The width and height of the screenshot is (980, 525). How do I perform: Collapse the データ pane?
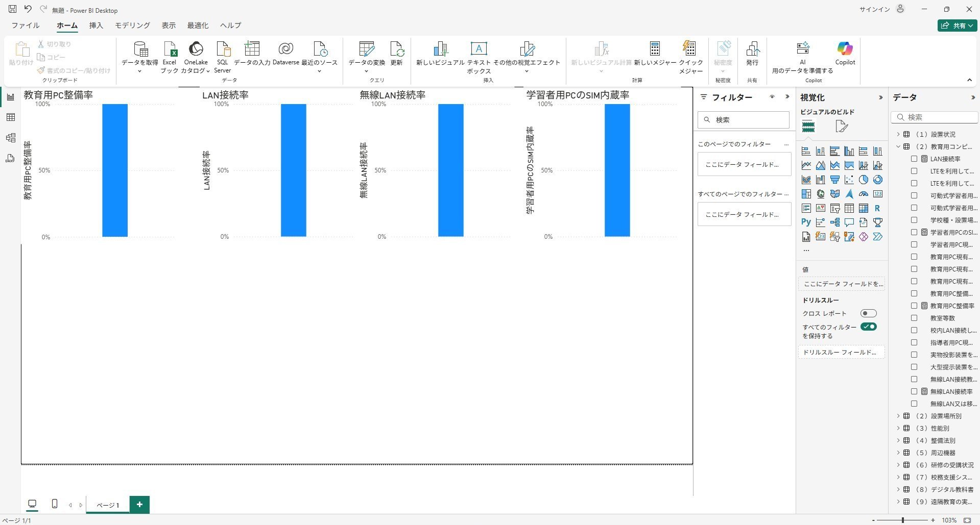pos(973,97)
